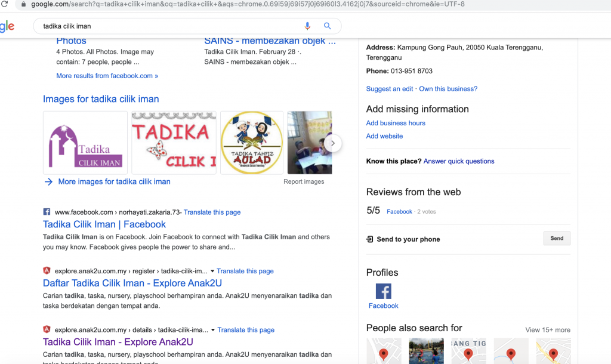The width and height of the screenshot is (611, 364).
Task: Click the Facebook label under Profiles
Action: tap(384, 306)
